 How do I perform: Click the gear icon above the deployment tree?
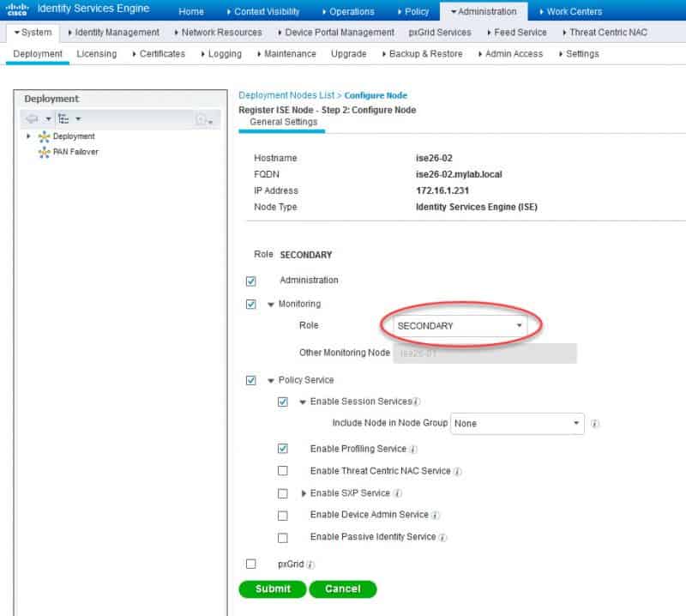point(31,118)
